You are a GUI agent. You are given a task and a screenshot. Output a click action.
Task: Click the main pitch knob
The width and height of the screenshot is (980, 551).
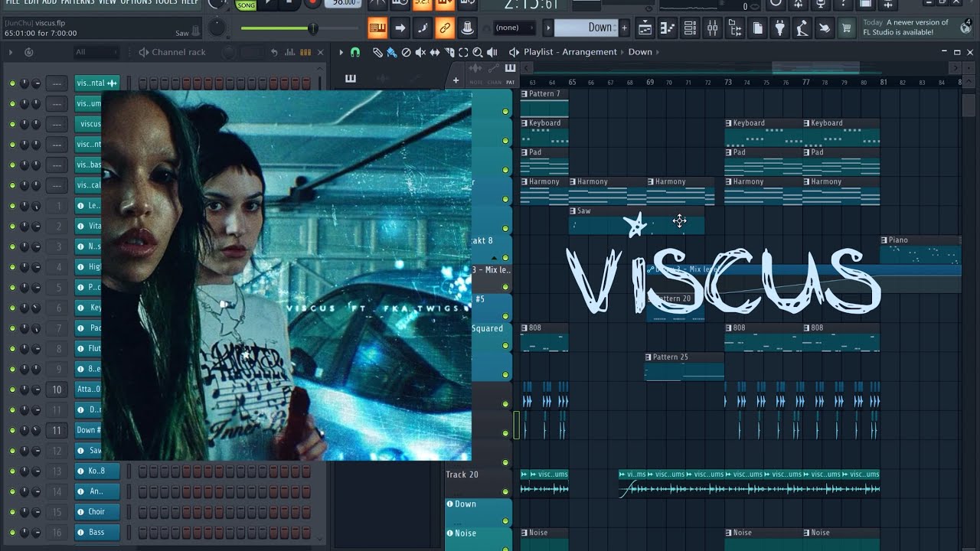coord(217,28)
